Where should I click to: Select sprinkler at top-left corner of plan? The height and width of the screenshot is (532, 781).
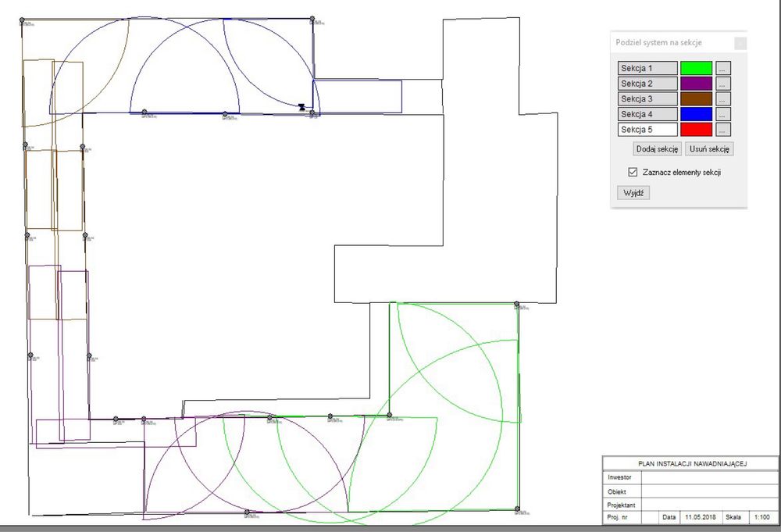tap(22, 20)
